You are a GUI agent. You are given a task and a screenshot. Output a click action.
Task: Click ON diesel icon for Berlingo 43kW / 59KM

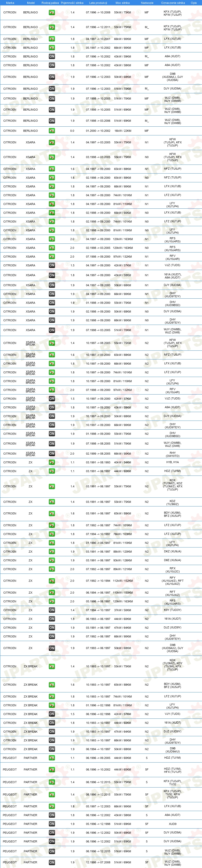tap(52, 57)
